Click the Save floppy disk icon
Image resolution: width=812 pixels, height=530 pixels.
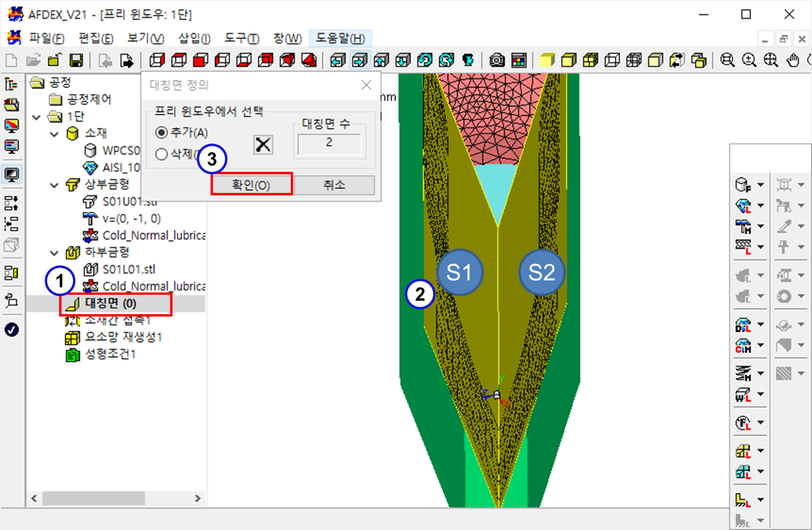(76, 60)
